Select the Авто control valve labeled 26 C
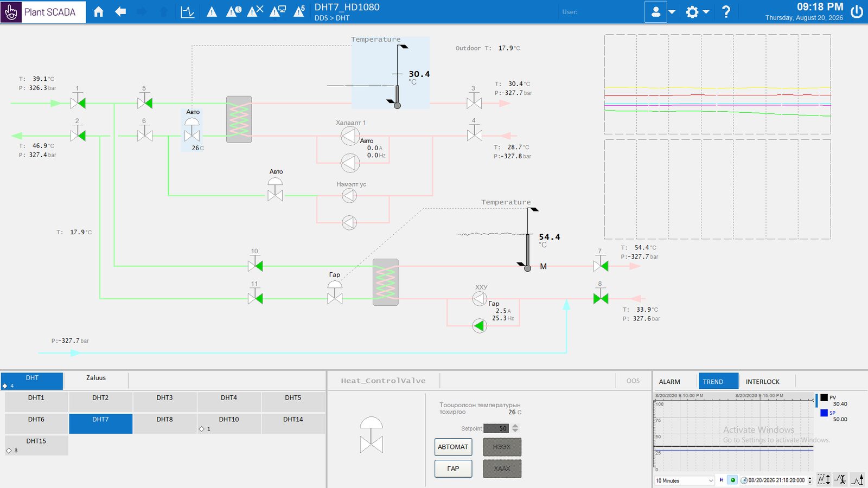 click(192, 131)
